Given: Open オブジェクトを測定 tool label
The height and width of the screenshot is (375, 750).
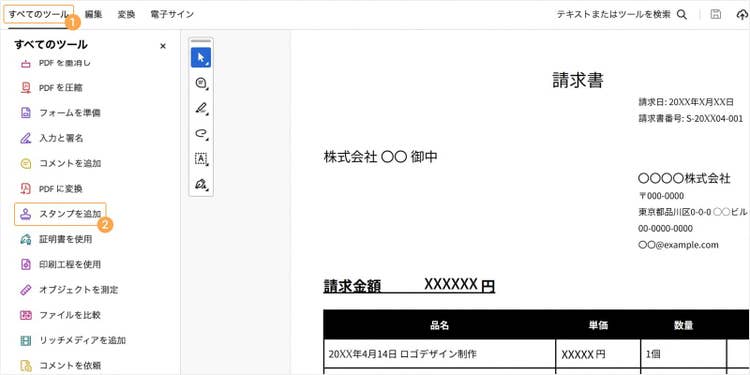Looking at the screenshot, I should point(78,289).
